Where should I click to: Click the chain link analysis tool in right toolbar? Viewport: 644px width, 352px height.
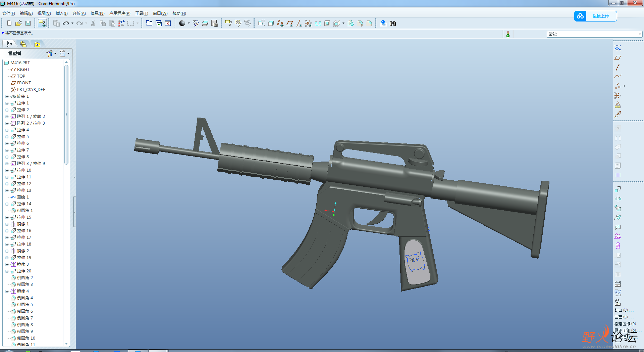coord(618,114)
